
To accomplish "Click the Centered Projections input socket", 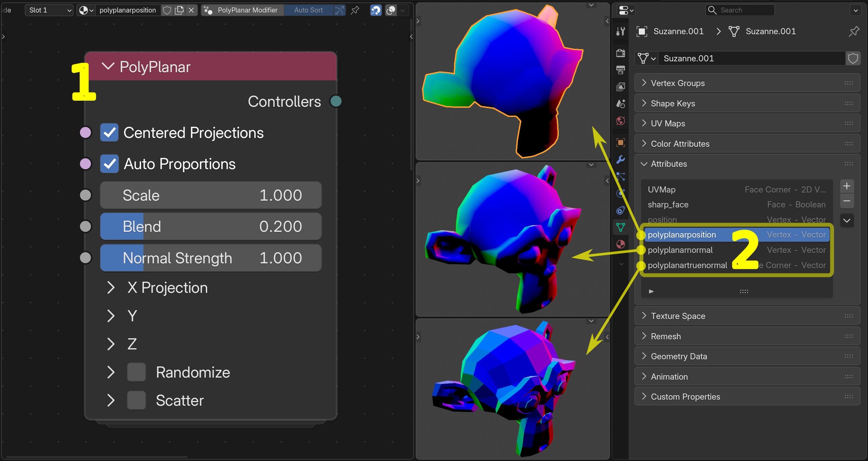I will pos(85,133).
